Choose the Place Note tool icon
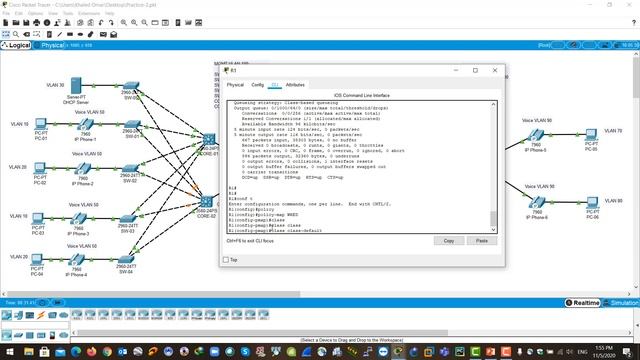Screen dimensions: 640x360 pos(49,34)
